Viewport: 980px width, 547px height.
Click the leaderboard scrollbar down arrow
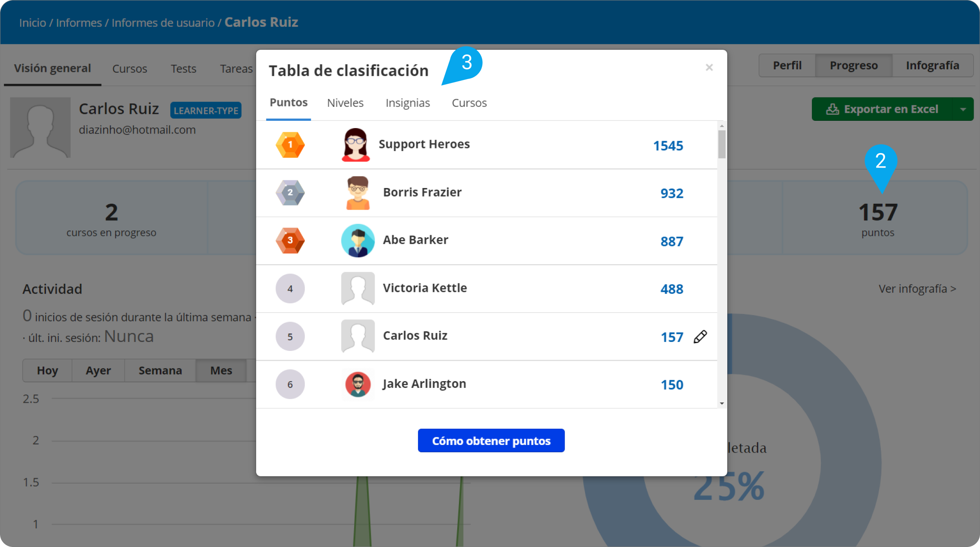coord(722,403)
